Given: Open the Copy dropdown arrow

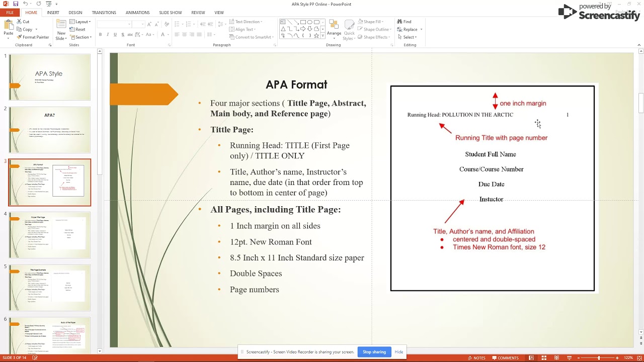Looking at the screenshot, I should pyautogui.click(x=36, y=29).
